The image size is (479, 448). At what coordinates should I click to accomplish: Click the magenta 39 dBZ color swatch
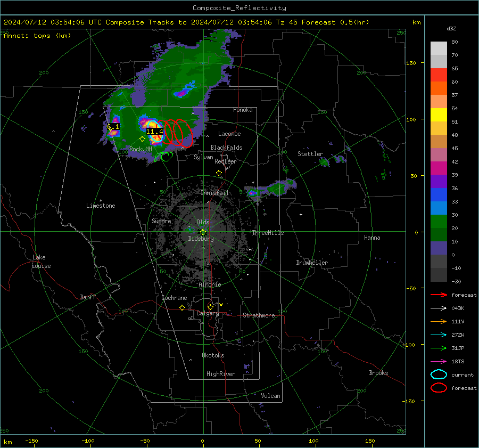click(x=439, y=168)
